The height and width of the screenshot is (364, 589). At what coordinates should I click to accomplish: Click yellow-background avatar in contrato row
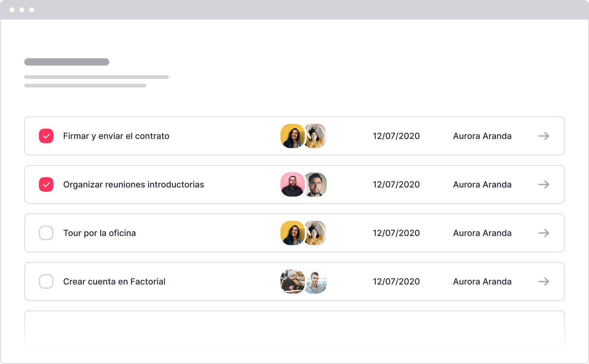(292, 136)
